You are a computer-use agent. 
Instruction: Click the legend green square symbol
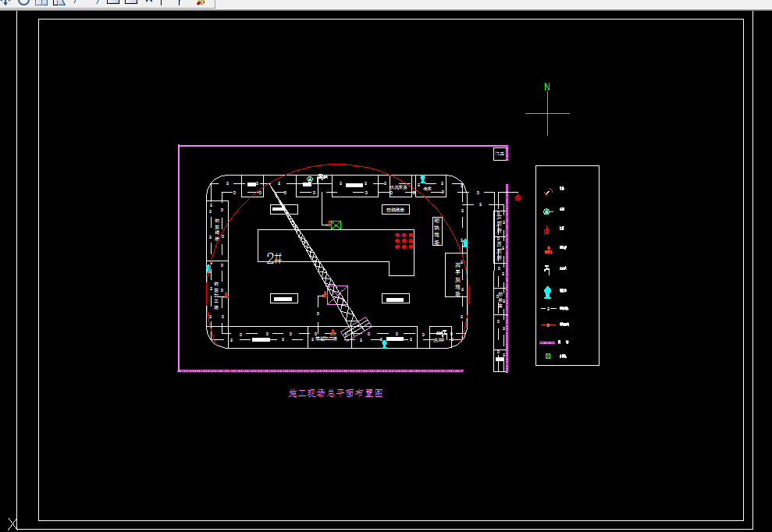[x=548, y=356]
